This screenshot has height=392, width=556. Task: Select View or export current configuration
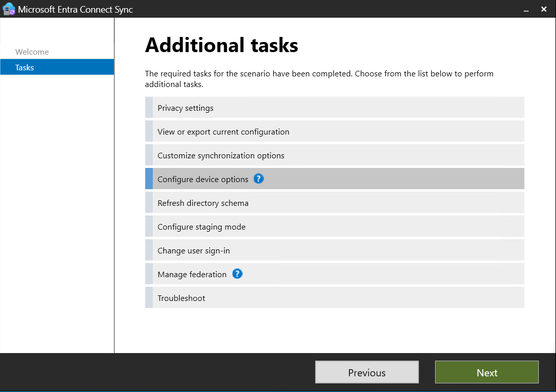[x=334, y=131]
